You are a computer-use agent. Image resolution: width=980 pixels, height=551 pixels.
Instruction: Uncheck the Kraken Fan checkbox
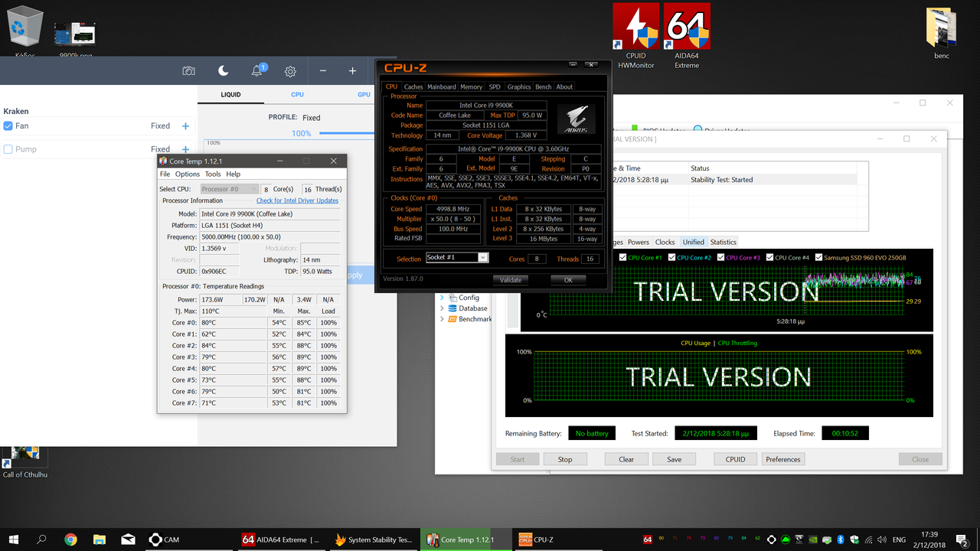click(8, 126)
